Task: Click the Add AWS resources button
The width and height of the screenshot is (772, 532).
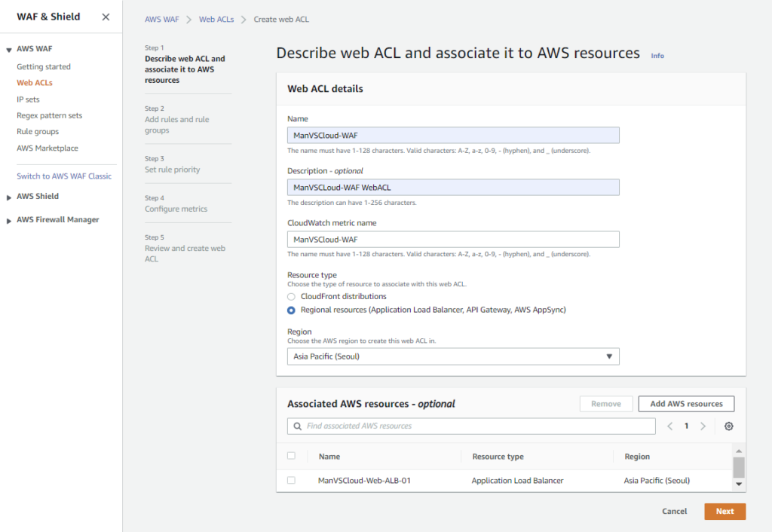Action: pos(686,404)
